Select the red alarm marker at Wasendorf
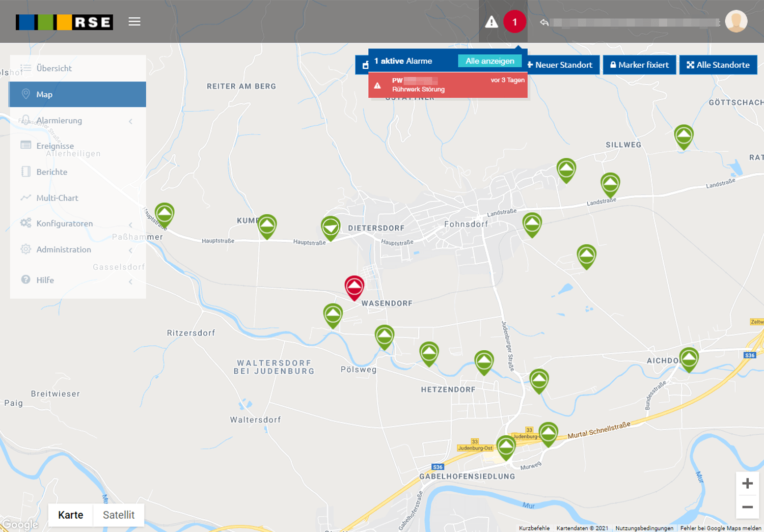This screenshot has height=532, width=764. [354, 288]
